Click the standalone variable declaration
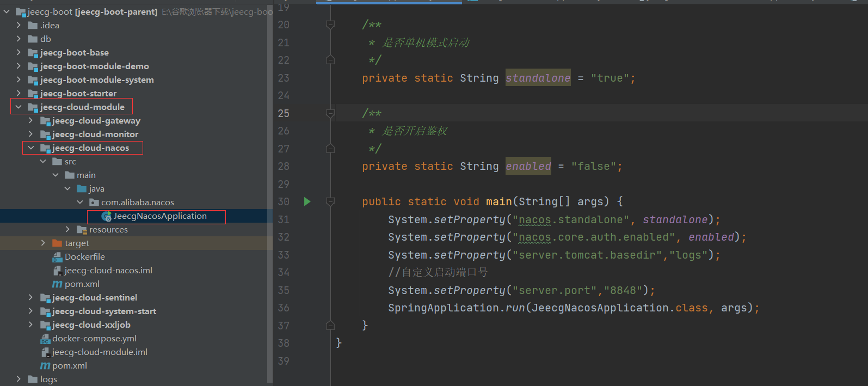The image size is (868, 386). click(x=538, y=78)
